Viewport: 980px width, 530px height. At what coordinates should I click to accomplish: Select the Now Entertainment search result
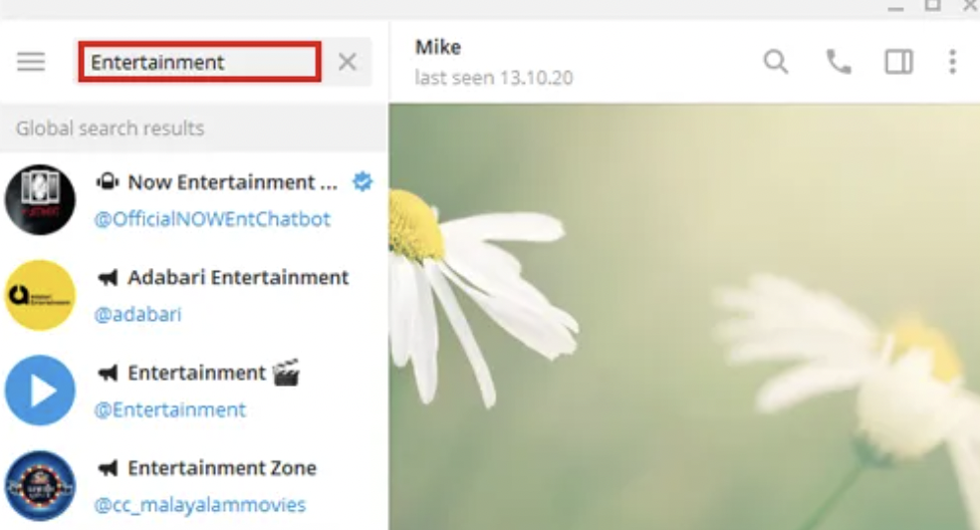point(194,200)
